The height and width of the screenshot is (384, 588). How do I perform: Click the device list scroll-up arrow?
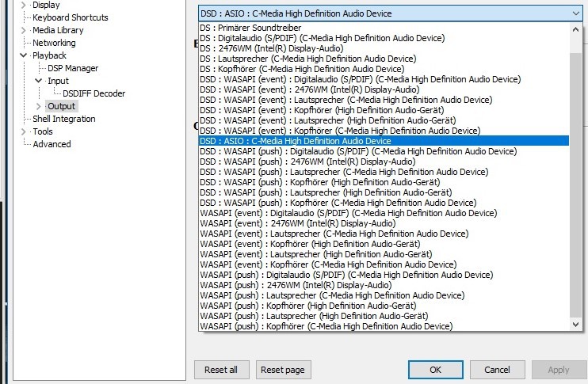(575, 29)
